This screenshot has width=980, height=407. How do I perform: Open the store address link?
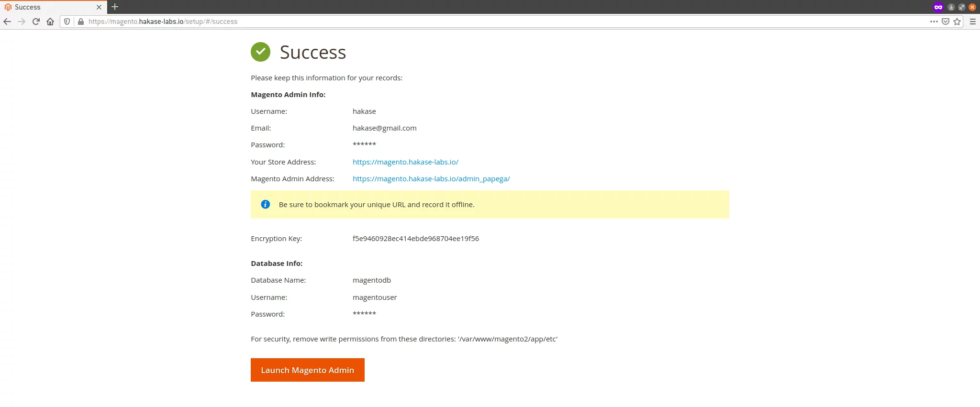(405, 162)
